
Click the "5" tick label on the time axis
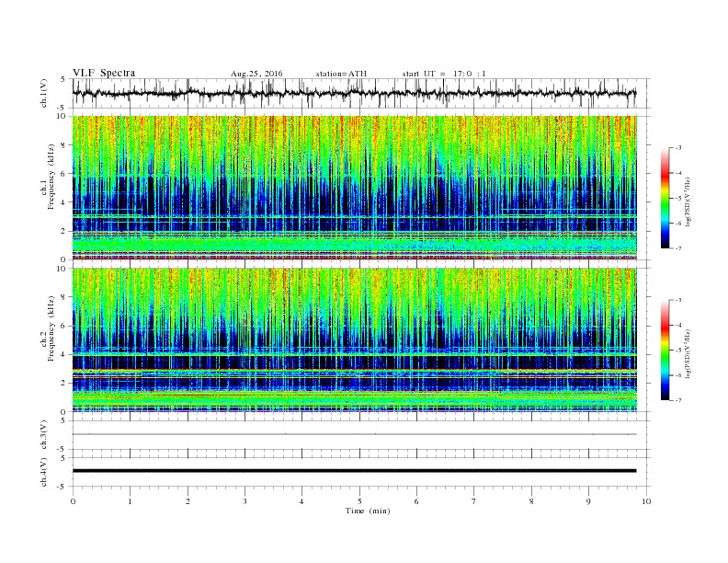pos(359,501)
